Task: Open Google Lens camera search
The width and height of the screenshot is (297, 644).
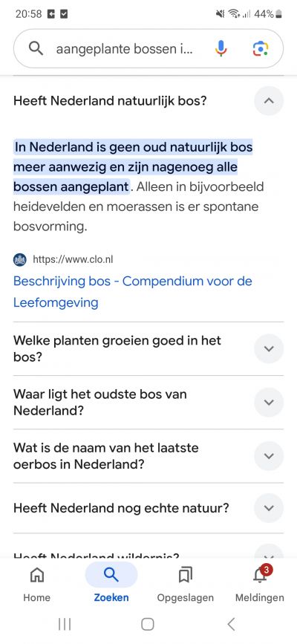Action: point(260,49)
